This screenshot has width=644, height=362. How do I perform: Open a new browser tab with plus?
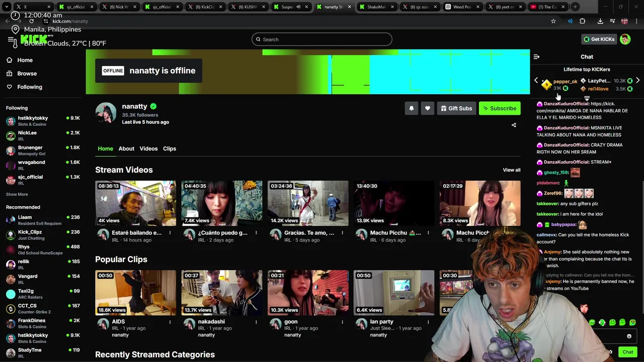pos(576,7)
